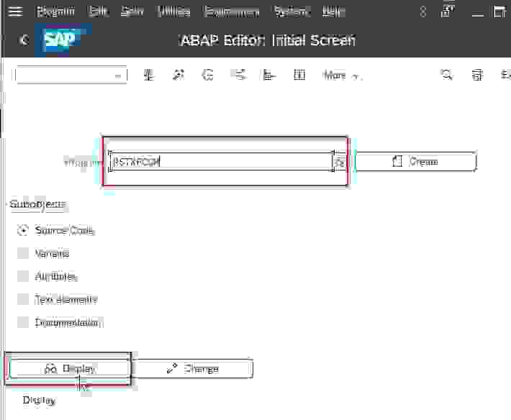511x420 pixels.
Task: Open the hamburger main menu
Action: [x=15, y=12]
